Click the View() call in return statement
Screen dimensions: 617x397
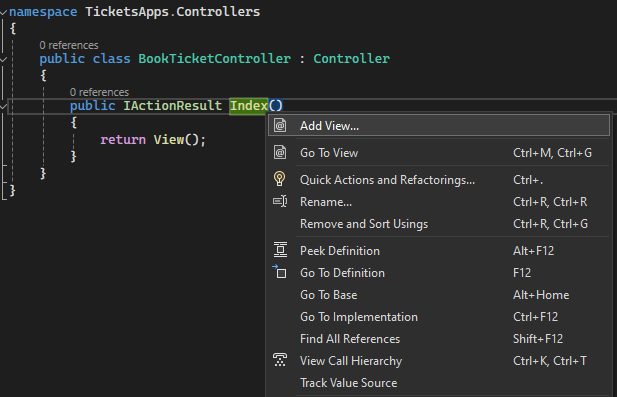click(176, 140)
